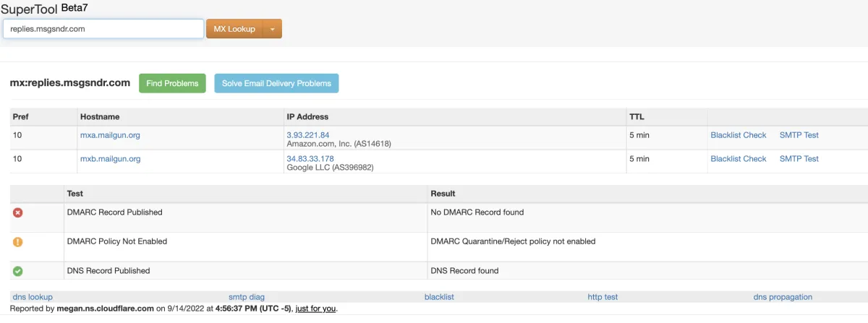The width and height of the screenshot is (868, 323).
Task: Open the http test link
Action: click(603, 297)
